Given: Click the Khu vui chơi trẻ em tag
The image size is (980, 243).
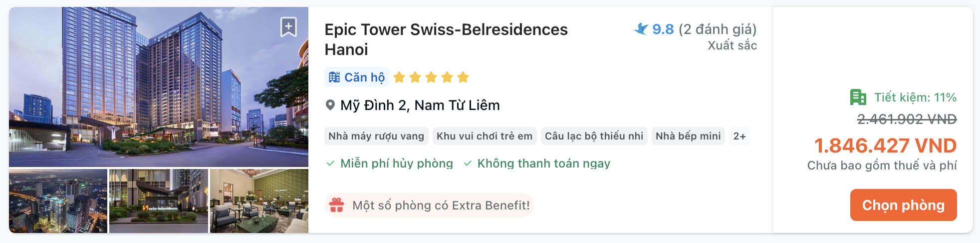Looking at the screenshot, I should click(x=484, y=136).
